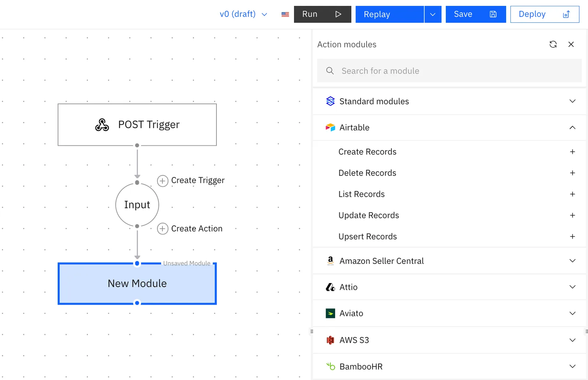
Task: Click the Airtable logo icon
Action: pyautogui.click(x=330, y=127)
